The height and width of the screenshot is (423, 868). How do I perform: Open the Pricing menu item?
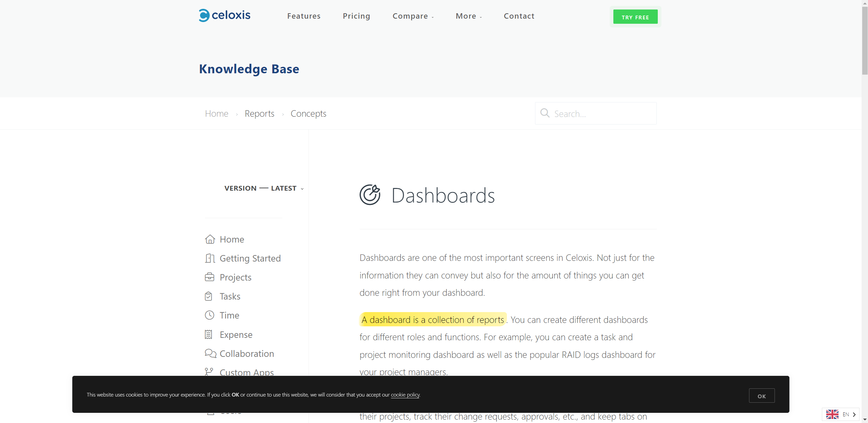[x=356, y=16]
